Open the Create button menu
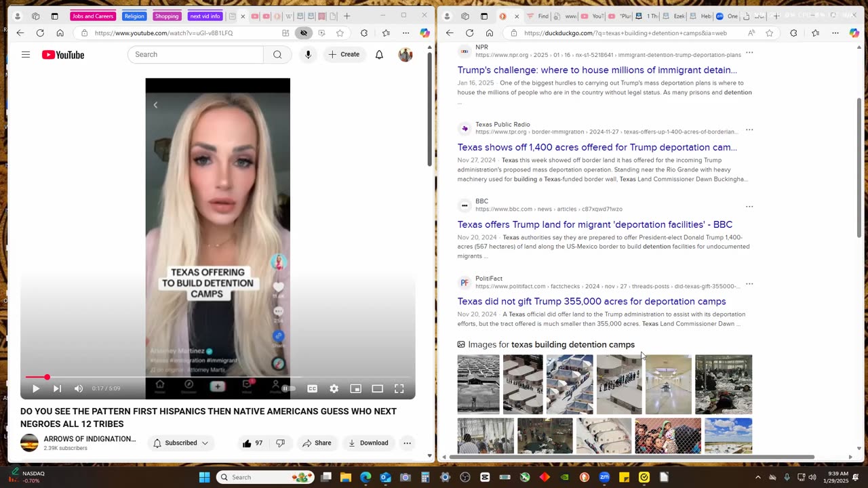Image resolution: width=868 pixels, height=488 pixels. tap(344, 55)
